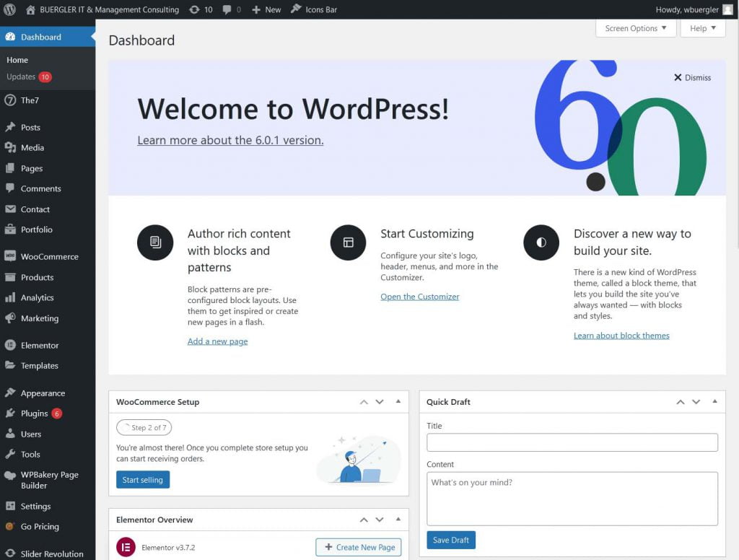
Task: Open the Media library icon
Action: tap(10, 147)
